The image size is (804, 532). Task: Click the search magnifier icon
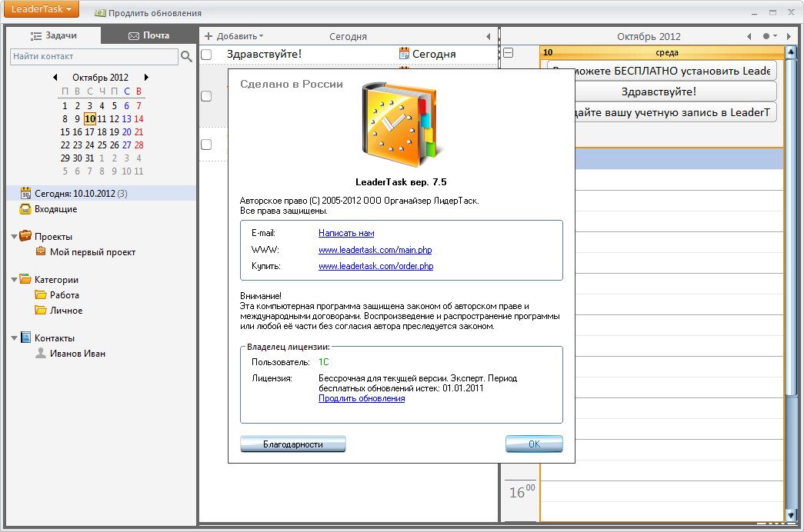[186, 56]
